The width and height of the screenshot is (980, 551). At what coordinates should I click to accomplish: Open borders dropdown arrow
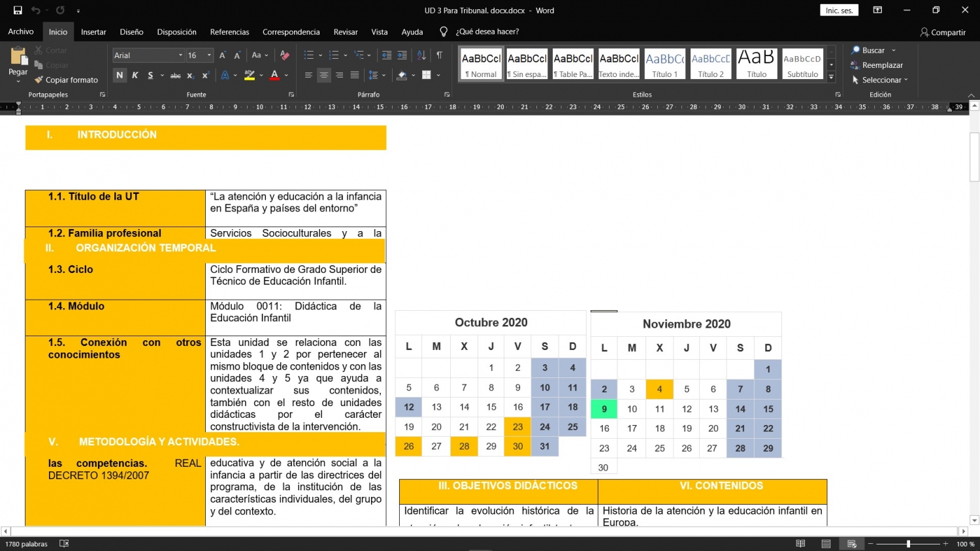tap(438, 76)
